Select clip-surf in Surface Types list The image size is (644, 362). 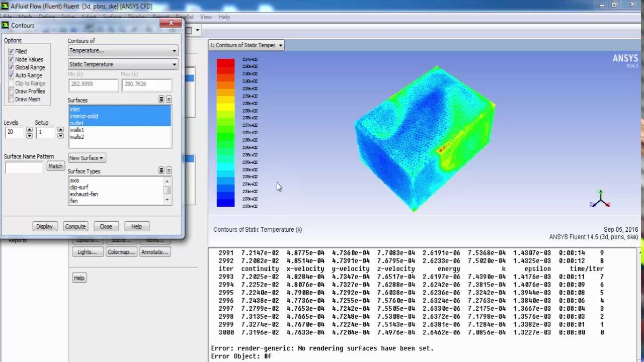(116, 187)
